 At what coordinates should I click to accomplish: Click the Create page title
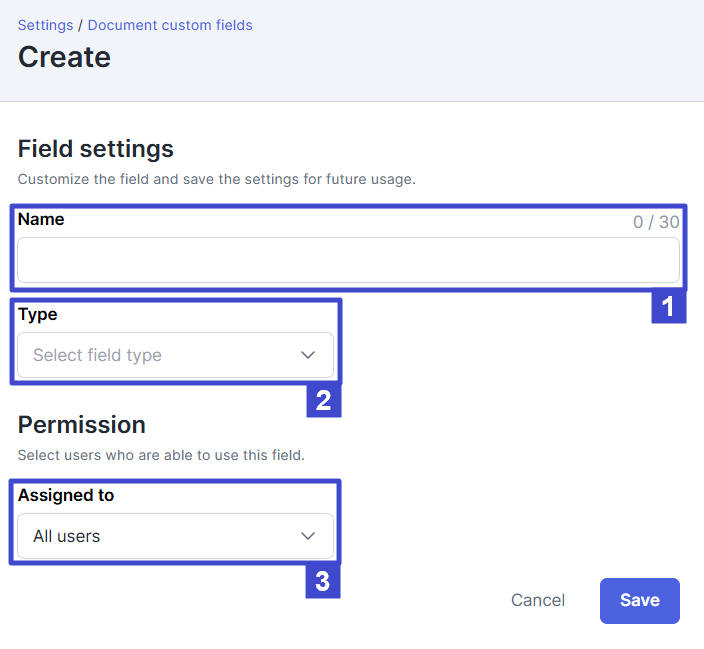(x=64, y=57)
